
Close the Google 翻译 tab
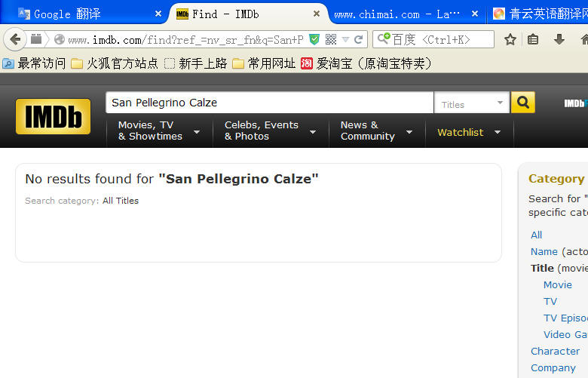[158, 14]
